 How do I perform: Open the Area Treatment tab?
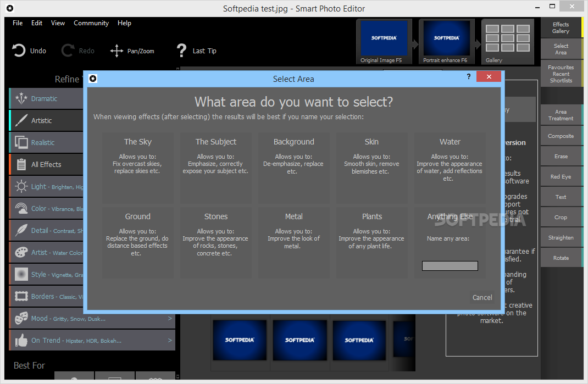point(561,115)
